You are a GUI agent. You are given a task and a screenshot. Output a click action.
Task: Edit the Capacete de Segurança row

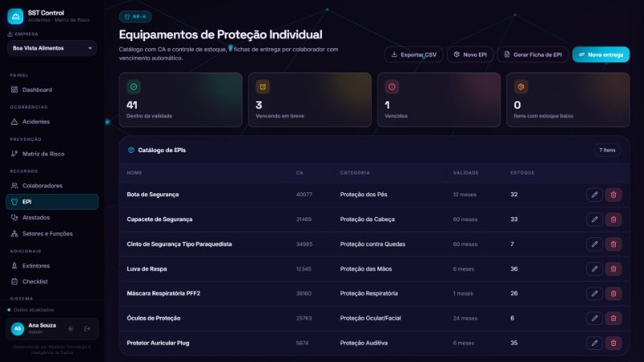pos(594,219)
